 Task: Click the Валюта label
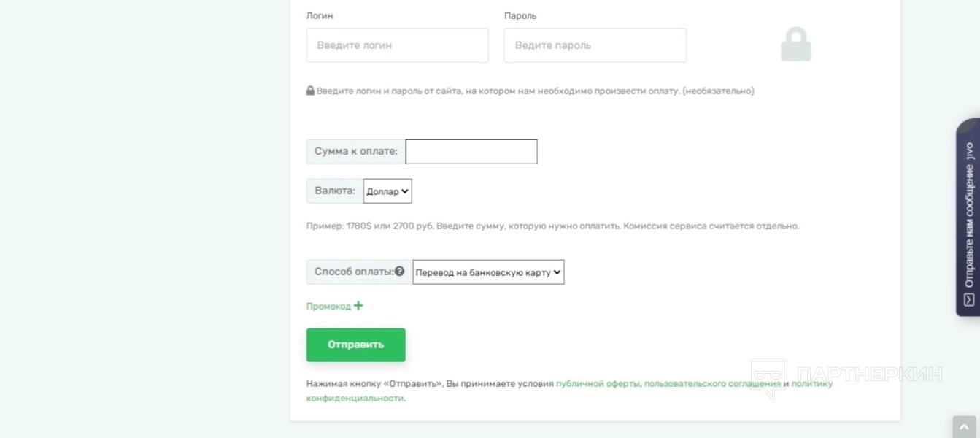pyautogui.click(x=335, y=191)
